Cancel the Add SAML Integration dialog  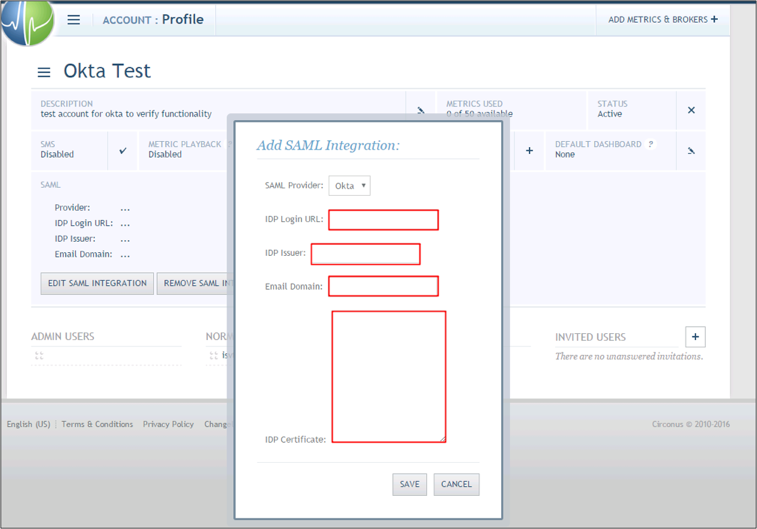(456, 484)
